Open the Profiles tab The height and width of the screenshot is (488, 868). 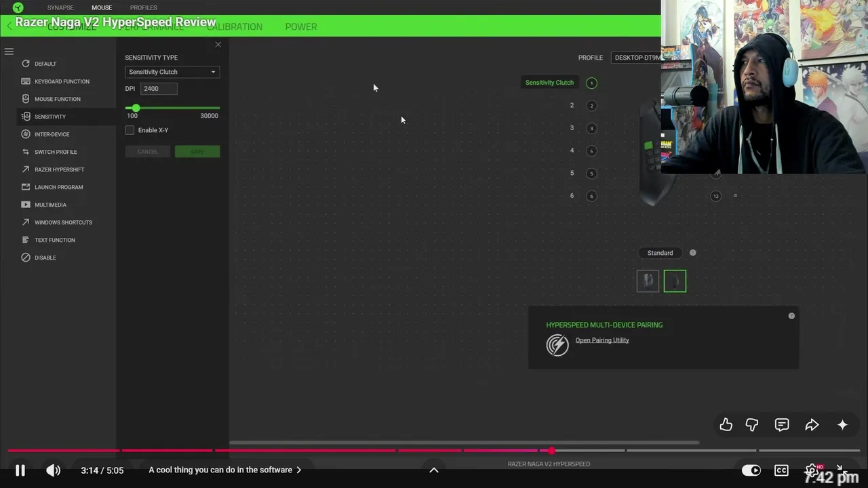point(143,7)
